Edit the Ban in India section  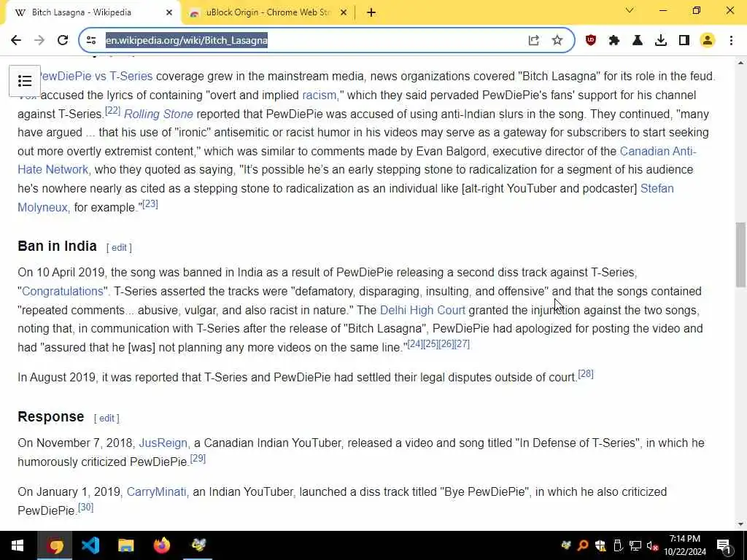coord(119,248)
